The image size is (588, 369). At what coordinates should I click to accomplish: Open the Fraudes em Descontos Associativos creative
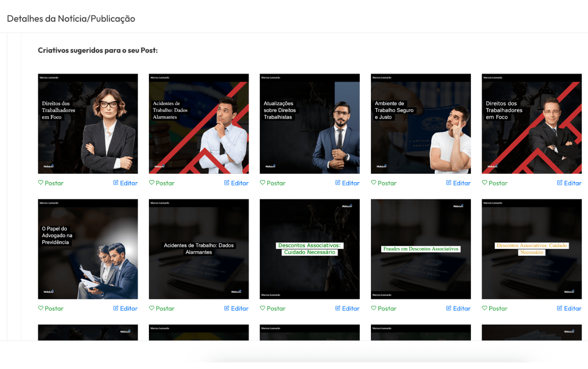[x=421, y=249]
